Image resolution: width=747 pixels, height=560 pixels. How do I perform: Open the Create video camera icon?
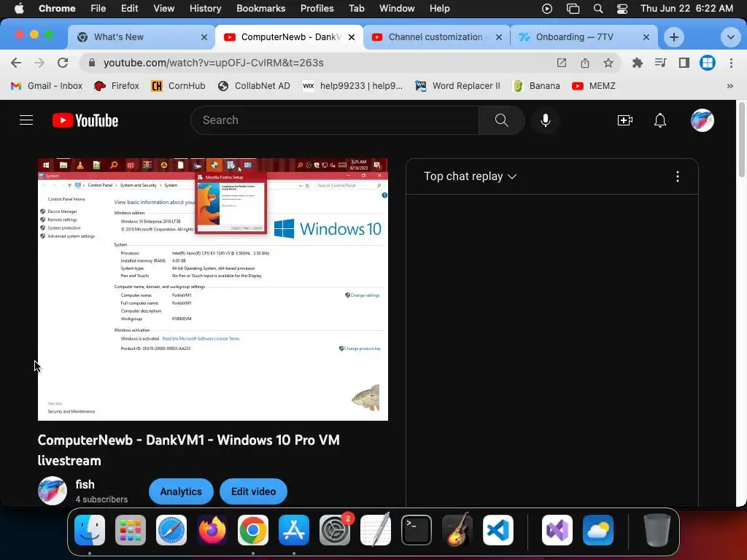tap(624, 120)
